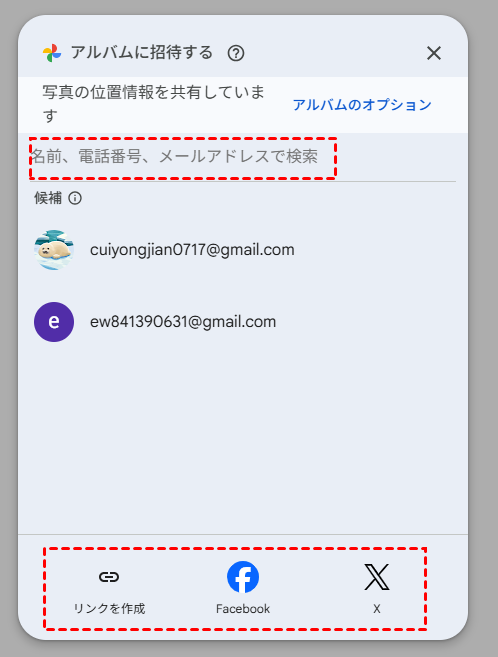Choose ew841390631@gmail.com suggestion

tap(183, 322)
